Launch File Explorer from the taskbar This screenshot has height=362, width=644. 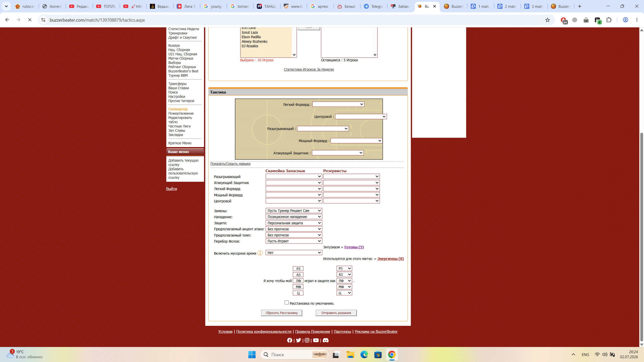350,354
